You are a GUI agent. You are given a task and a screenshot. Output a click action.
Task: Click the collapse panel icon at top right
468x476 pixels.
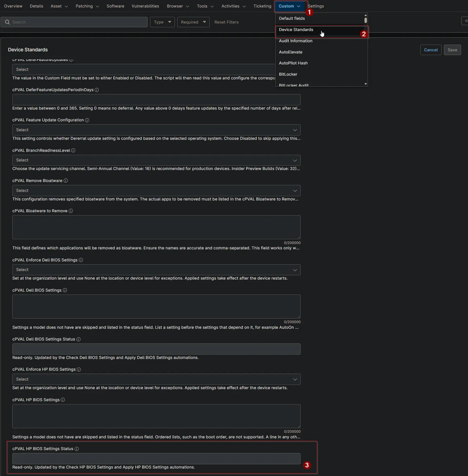click(465, 21)
